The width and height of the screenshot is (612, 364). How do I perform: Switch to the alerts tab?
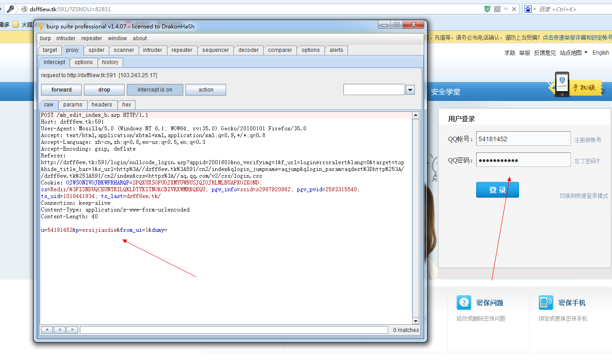(336, 50)
